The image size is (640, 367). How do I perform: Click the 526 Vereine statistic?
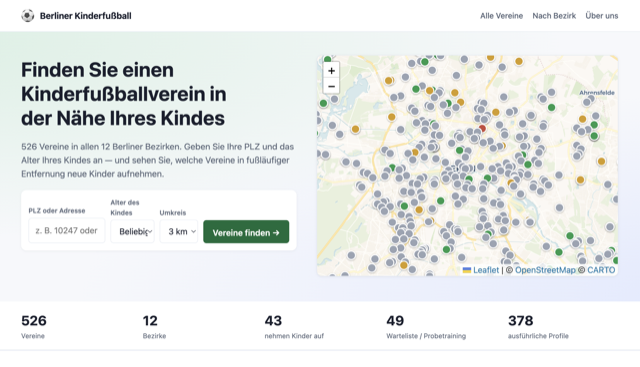(34, 327)
